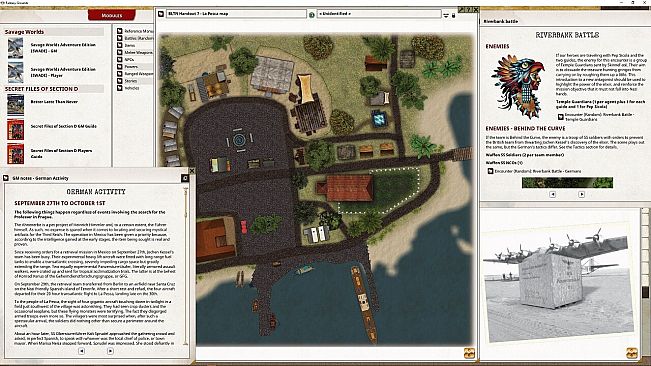Click link icon beside Stories
The image size is (651, 366).
pos(120,81)
